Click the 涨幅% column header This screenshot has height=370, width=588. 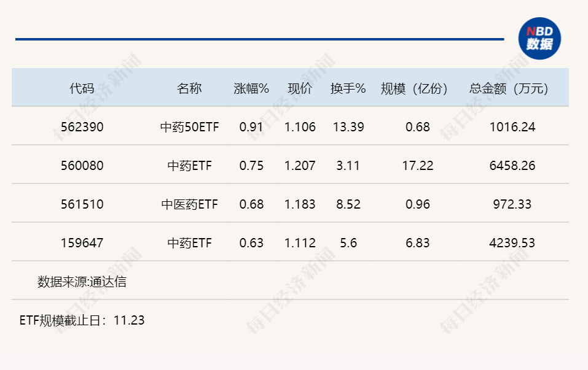(251, 88)
